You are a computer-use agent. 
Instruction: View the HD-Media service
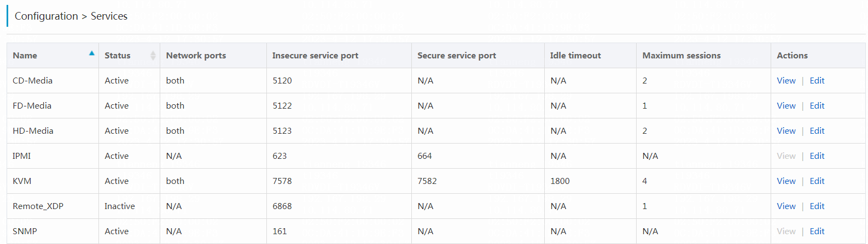pyautogui.click(x=786, y=130)
